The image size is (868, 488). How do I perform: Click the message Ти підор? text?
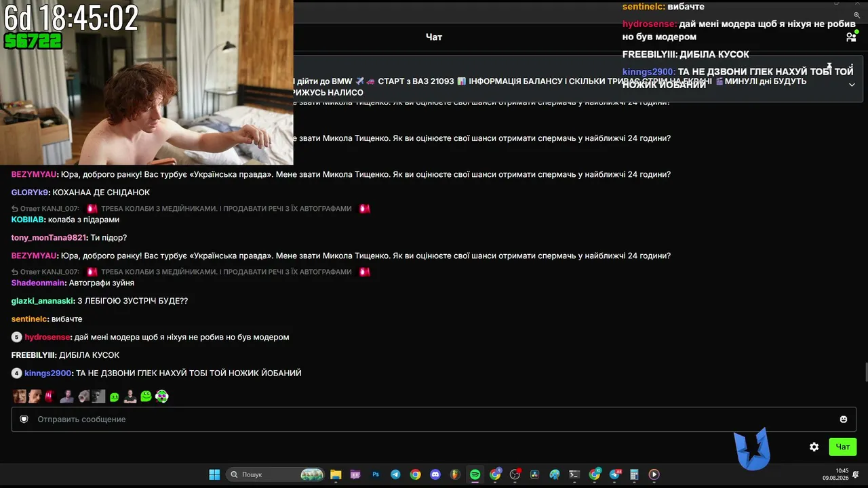109,238
